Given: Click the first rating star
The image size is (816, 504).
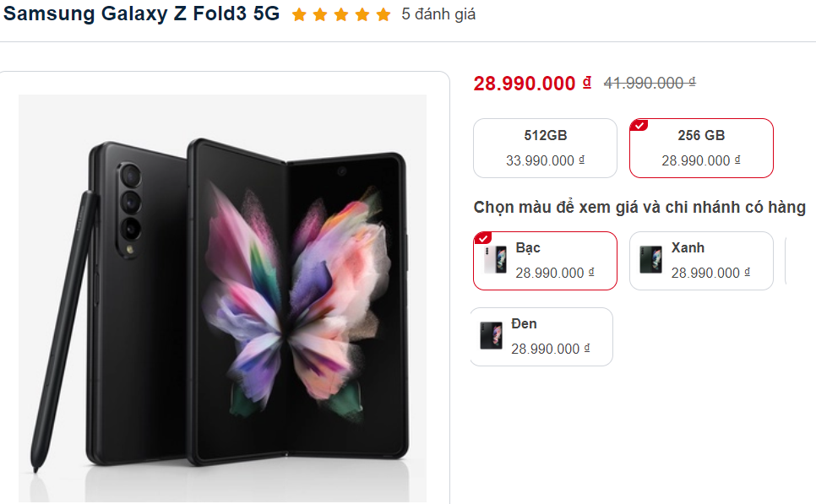Looking at the screenshot, I should pyautogui.click(x=298, y=15).
